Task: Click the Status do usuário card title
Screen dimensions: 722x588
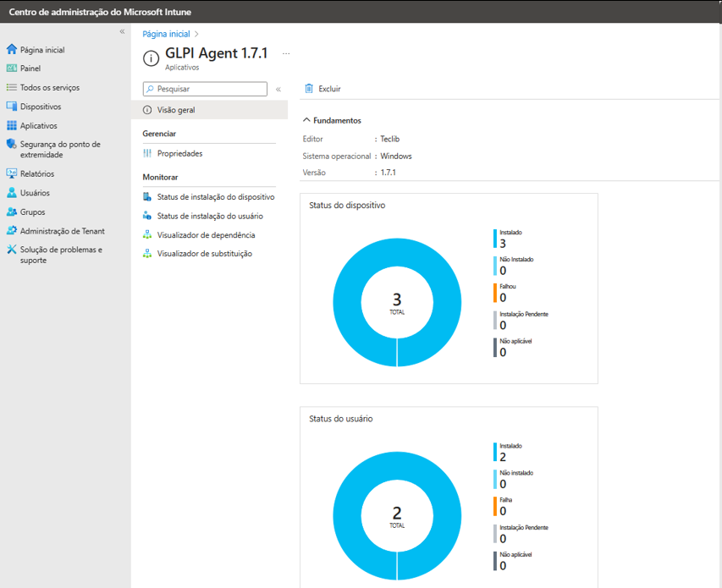Action: (x=341, y=419)
